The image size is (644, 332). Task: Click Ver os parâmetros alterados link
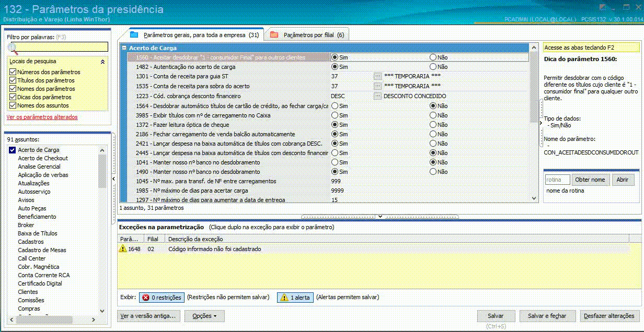pyautogui.click(x=42, y=117)
